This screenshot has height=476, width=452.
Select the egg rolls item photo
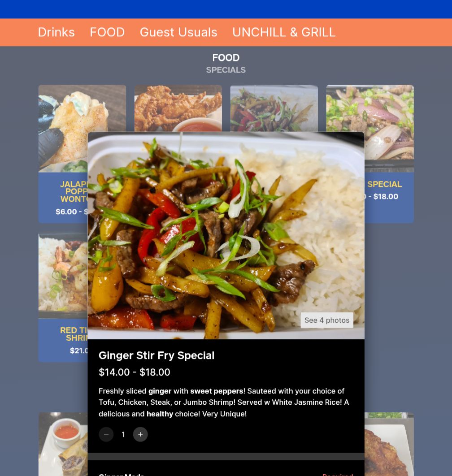coord(63,444)
